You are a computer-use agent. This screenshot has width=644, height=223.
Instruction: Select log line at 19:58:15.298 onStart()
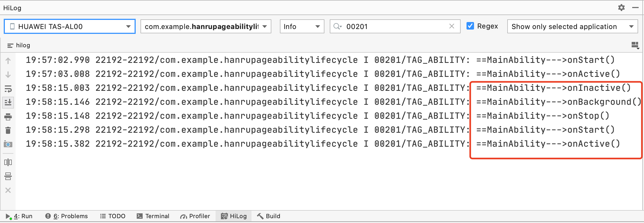(320, 130)
